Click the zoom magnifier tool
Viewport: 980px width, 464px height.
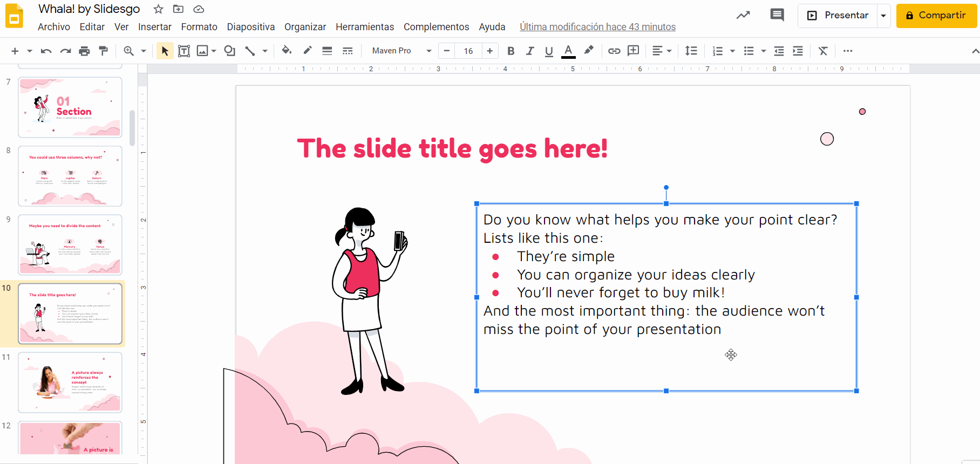128,51
